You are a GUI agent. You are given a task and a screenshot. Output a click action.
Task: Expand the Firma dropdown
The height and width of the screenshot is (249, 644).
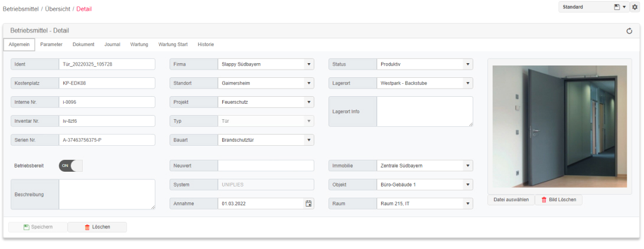[266, 64]
